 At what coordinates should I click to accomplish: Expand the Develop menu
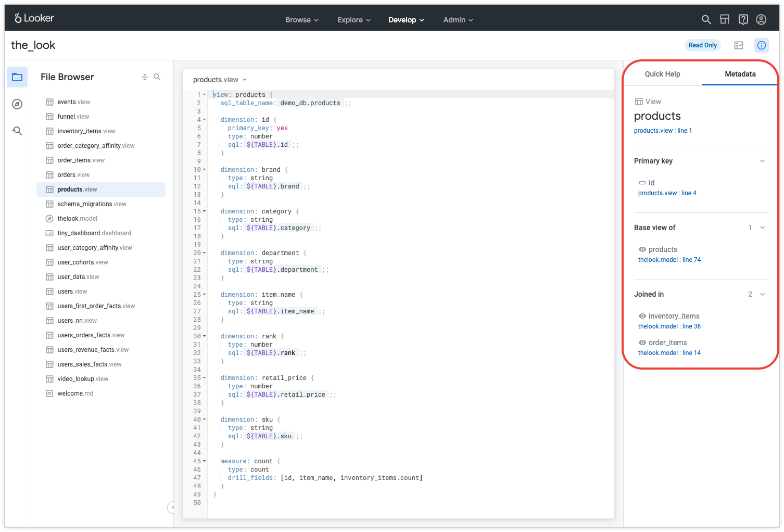[x=406, y=20]
